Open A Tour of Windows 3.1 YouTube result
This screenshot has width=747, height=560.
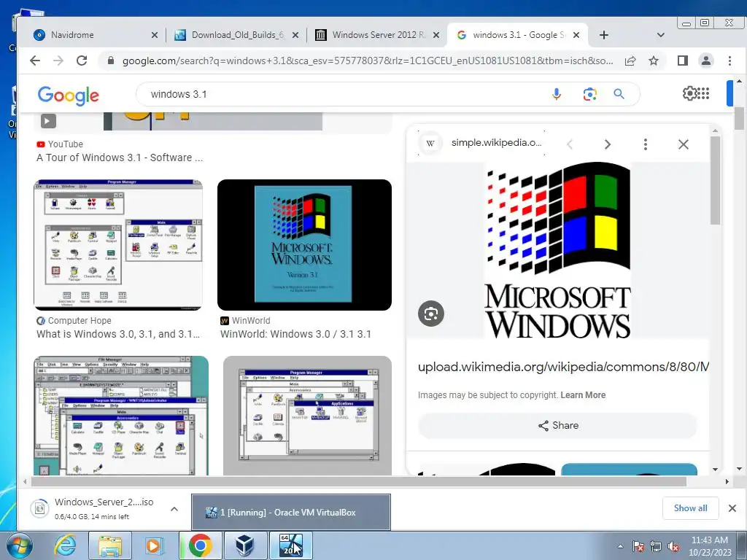(120, 157)
